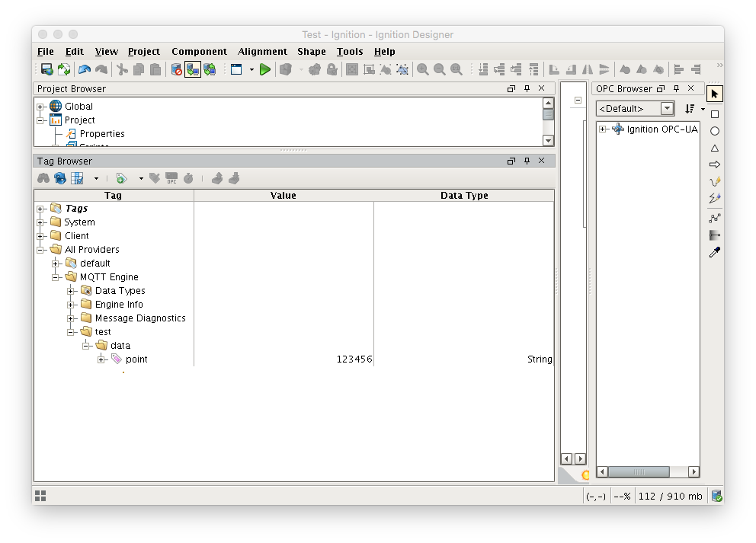Click the grey lock icon in toolbar
This screenshot has width=756, height=543.
(332, 69)
